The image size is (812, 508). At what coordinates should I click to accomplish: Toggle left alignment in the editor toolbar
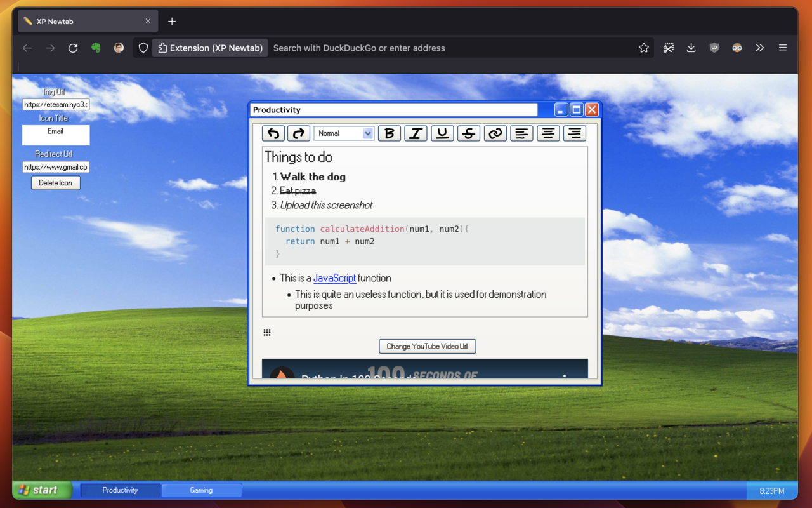(x=521, y=133)
